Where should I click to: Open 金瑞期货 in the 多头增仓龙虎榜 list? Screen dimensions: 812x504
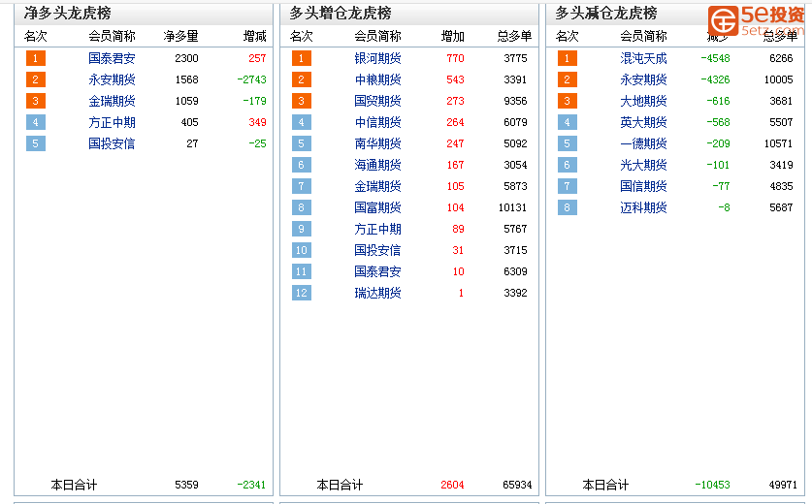click(x=377, y=186)
